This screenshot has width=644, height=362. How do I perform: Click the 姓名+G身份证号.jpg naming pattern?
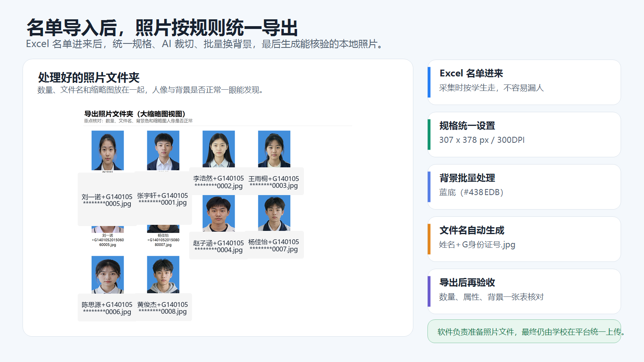[x=477, y=245]
